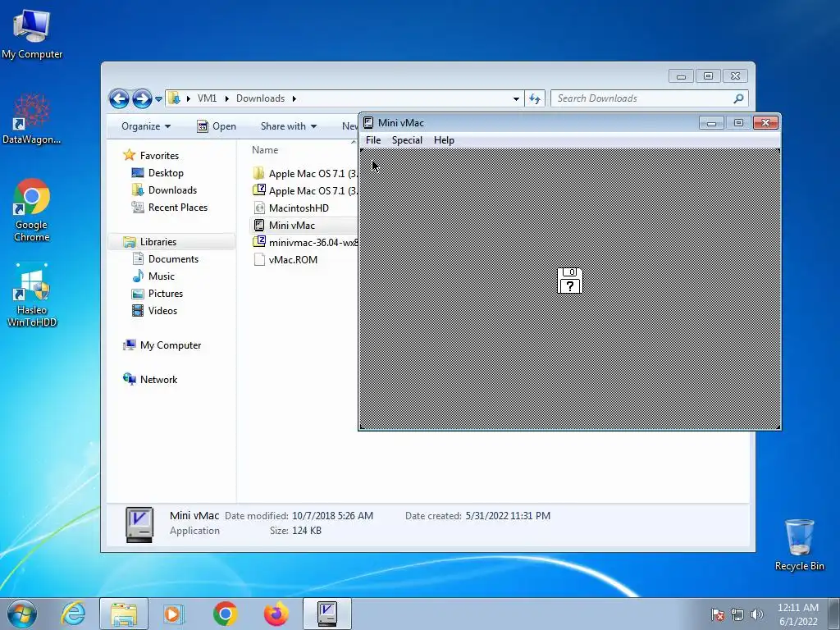
Task: Click the Show desktop strip at taskbar end
Action: pyautogui.click(x=834, y=614)
